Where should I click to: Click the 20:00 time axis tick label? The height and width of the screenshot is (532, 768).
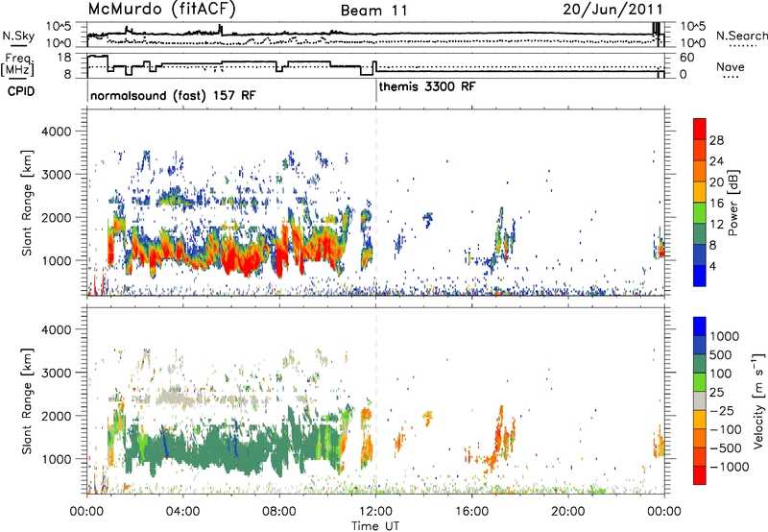(x=567, y=512)
